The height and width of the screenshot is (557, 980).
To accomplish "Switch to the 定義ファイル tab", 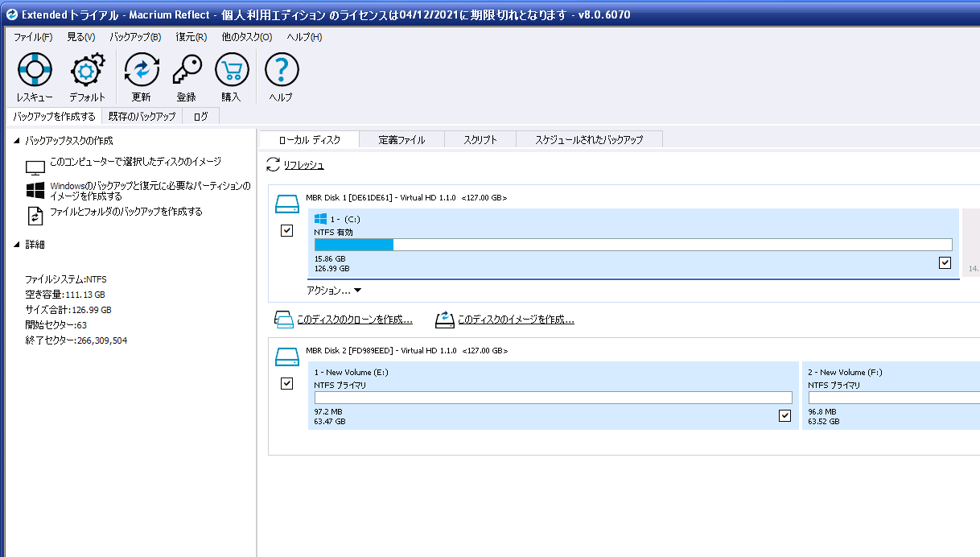I will coord(401,139).
